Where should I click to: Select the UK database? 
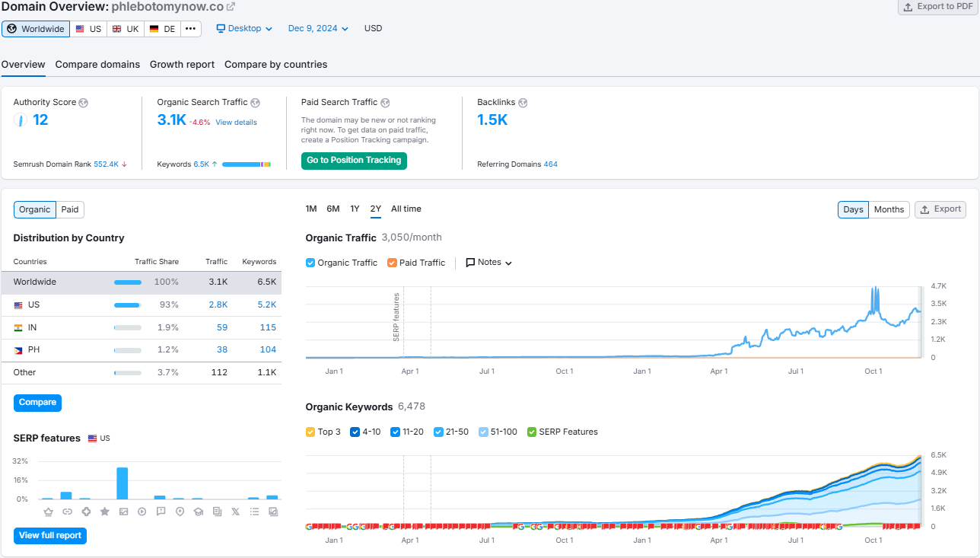(125, 29)
